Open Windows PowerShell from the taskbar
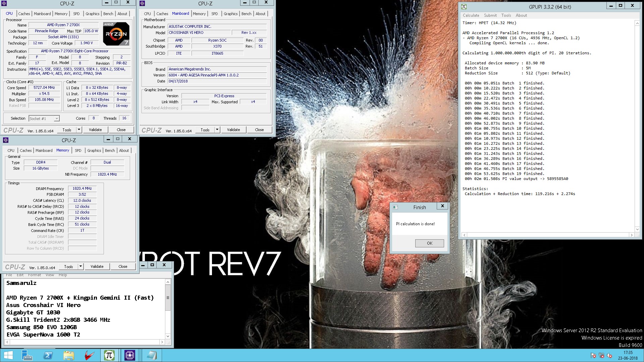The image size is (644, 362). (48, 355)
